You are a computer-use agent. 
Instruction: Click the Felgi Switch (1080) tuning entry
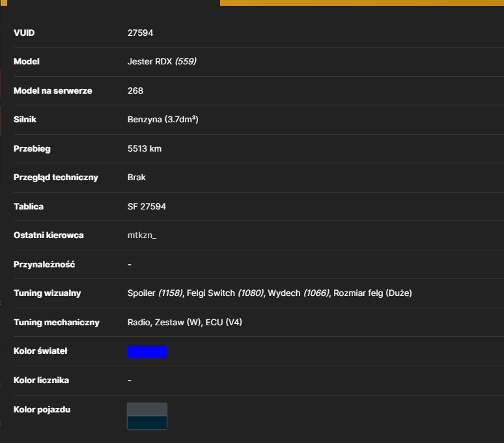(x=225, y=293)
